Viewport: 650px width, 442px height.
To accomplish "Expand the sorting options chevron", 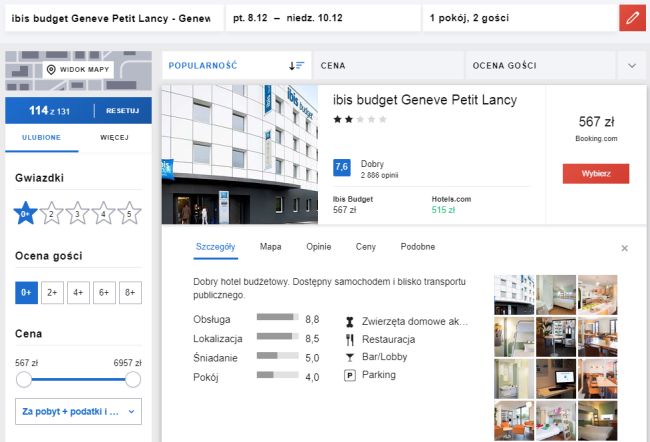I will pyautogui.click(x=631, y=65).
